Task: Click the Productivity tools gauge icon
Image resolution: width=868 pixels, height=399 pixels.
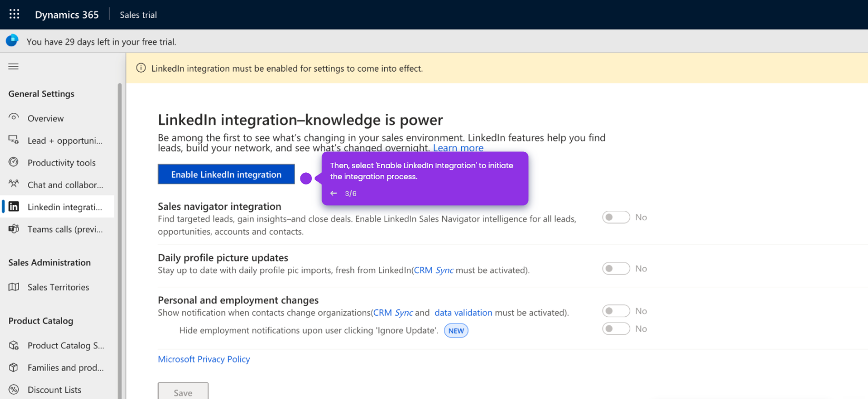Action: pos(14,162)
